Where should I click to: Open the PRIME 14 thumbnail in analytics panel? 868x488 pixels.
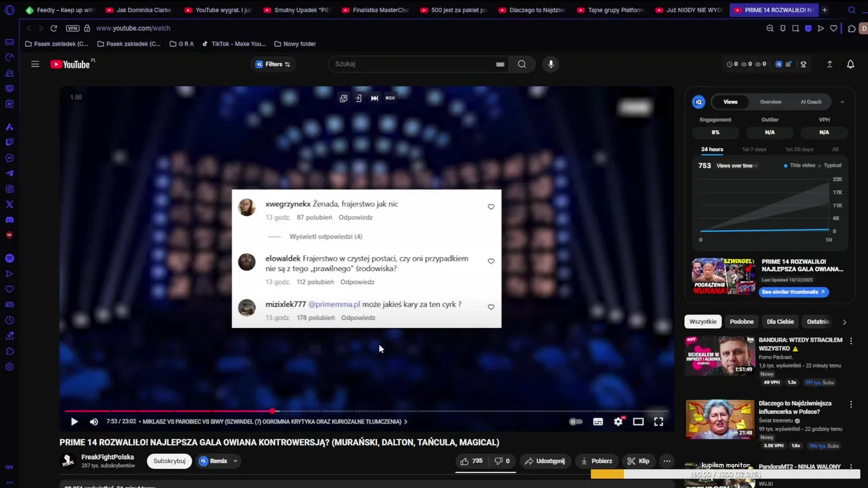click(724, 276)
